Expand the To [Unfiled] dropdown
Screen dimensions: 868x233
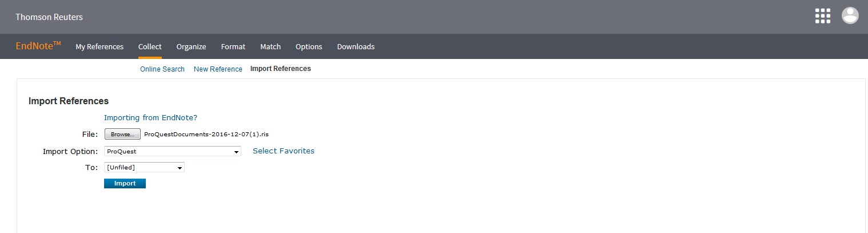[144, 168]
